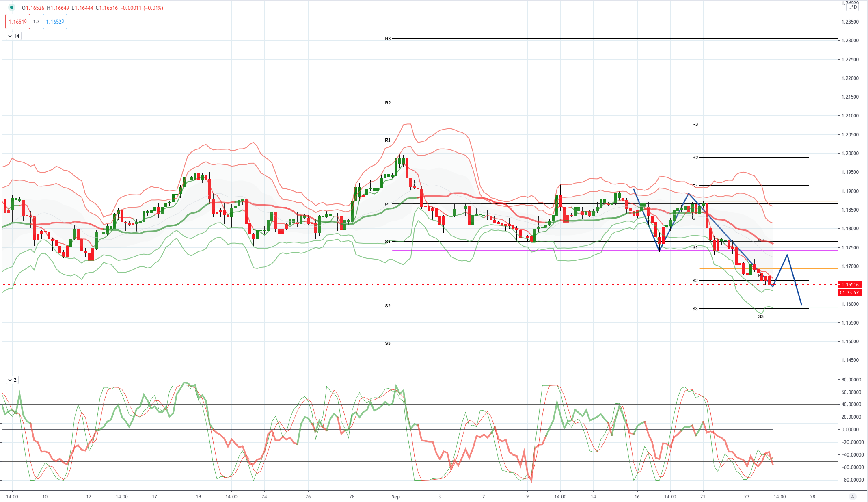868x502 pixels.
Task: Click the current price label 1.16516
Action: tap(850, 285)
